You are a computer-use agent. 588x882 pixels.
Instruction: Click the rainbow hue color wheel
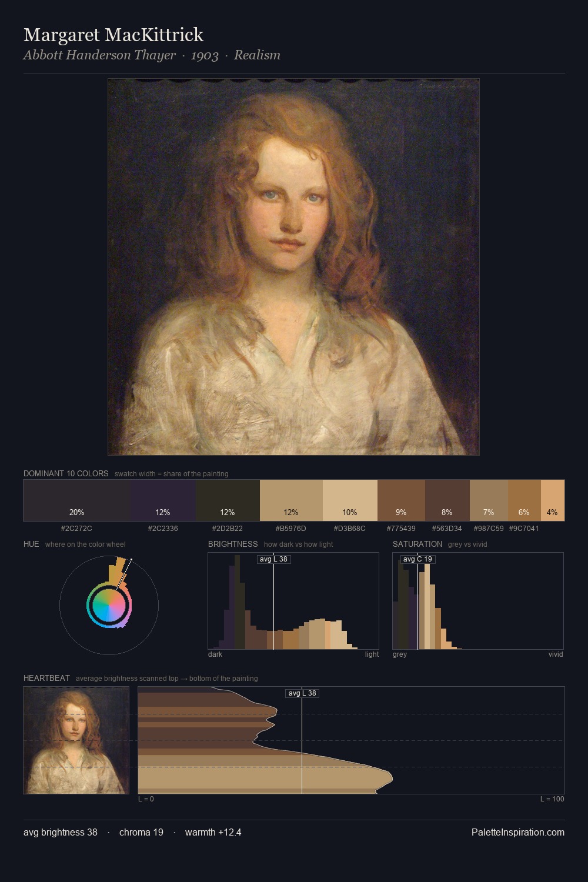pos(109,604)
